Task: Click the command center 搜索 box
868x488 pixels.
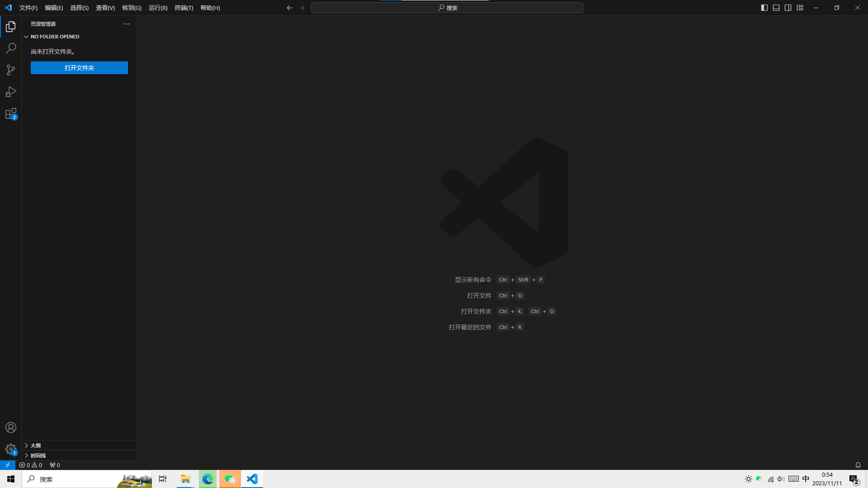Action: click(x=447, y=8)
